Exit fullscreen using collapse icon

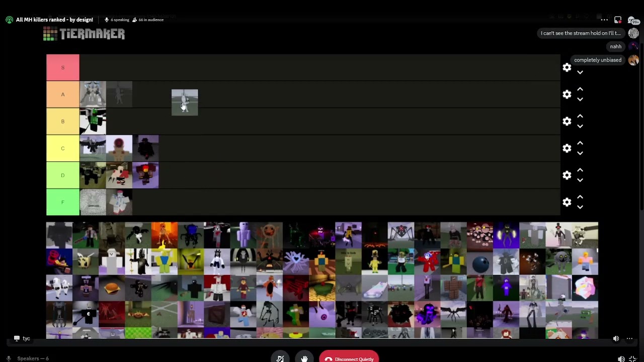point(633,359)
